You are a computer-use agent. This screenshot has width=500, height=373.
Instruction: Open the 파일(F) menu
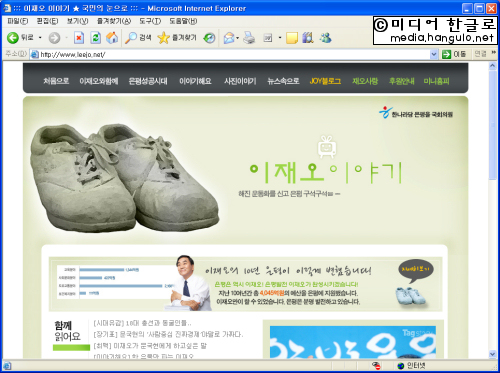[18, 21]
